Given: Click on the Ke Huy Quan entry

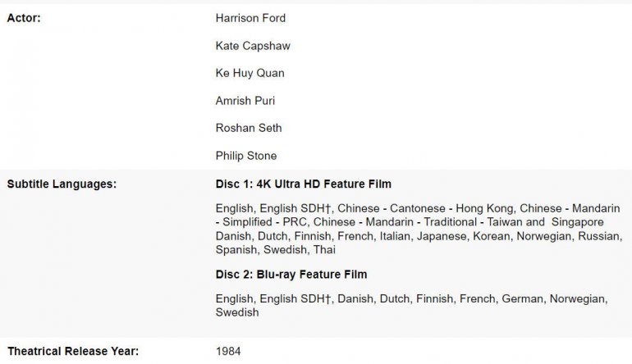Looking at the screenshot, I should [250, 73].
